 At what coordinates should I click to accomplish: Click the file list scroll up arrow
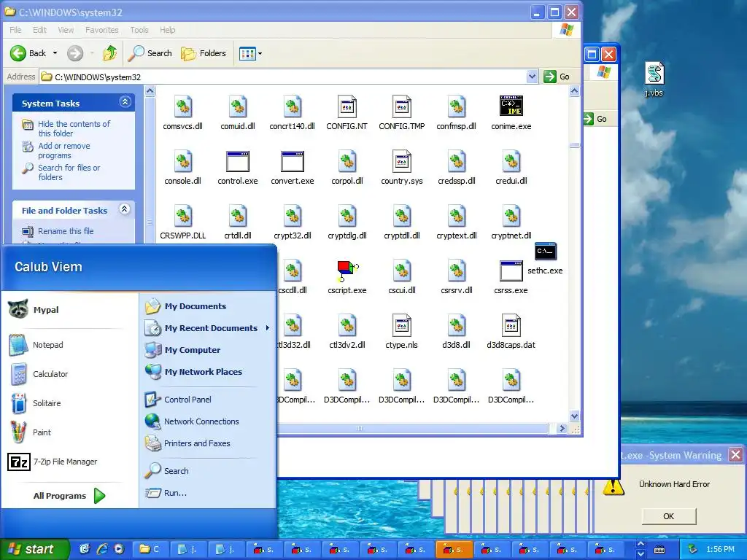(575, 90)
